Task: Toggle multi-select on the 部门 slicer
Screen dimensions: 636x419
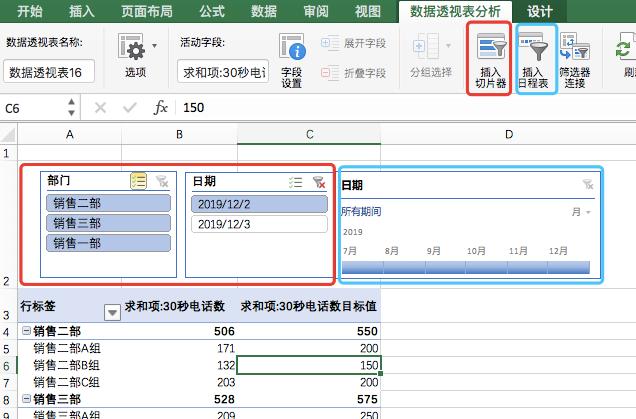Action: click(138, 181)
